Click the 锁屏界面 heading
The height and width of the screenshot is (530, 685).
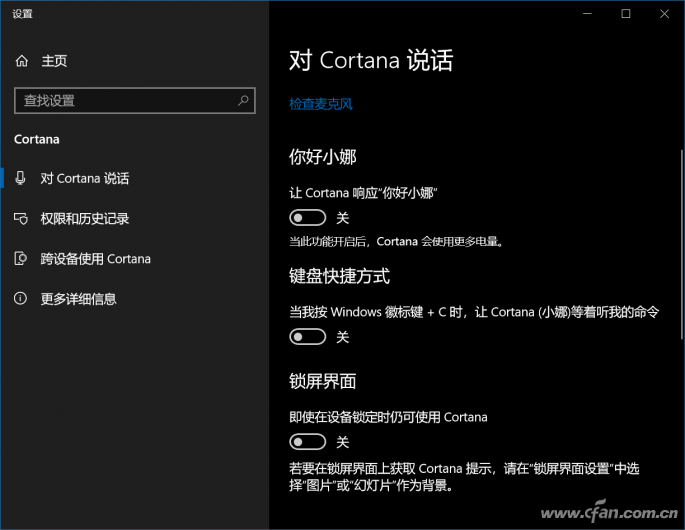point(322,381)
